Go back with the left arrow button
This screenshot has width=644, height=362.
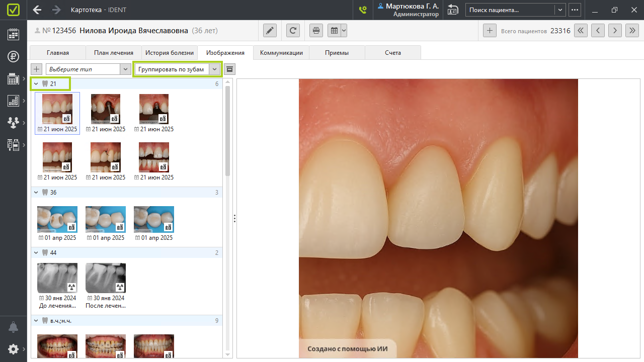pyautogui.click(x=37, y=10)
